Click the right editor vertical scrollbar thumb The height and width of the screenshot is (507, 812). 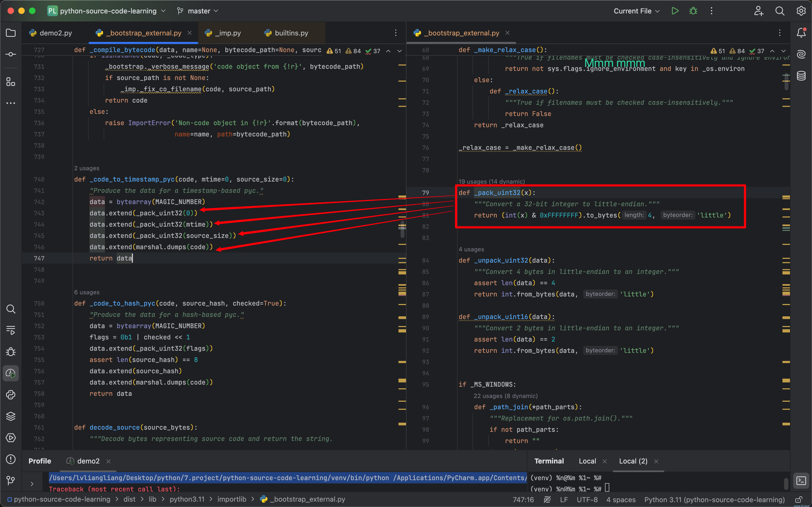tap(786, 82)
